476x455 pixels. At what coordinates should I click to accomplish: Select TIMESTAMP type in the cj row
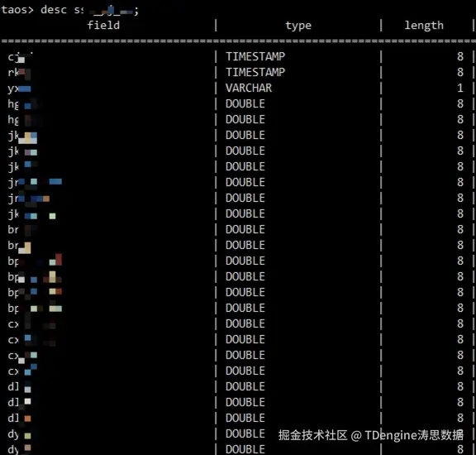[x=255, y=56]
